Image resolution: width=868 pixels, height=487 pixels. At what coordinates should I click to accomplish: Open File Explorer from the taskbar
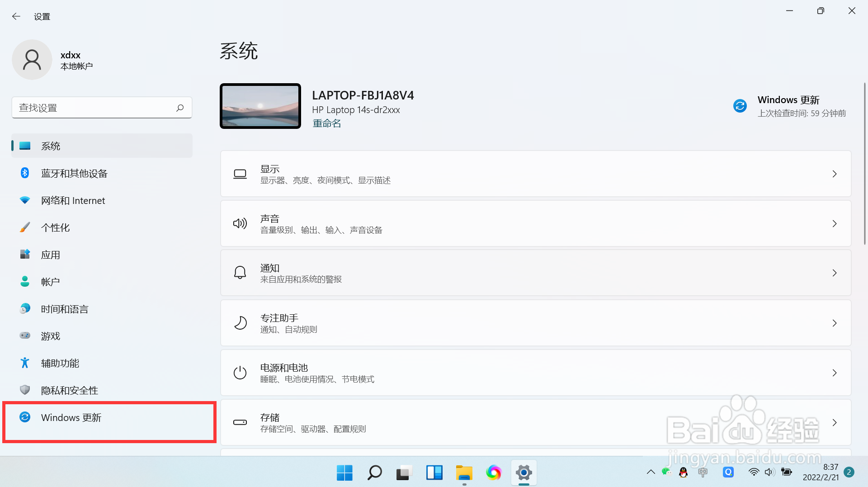click(x=464, y=473)
